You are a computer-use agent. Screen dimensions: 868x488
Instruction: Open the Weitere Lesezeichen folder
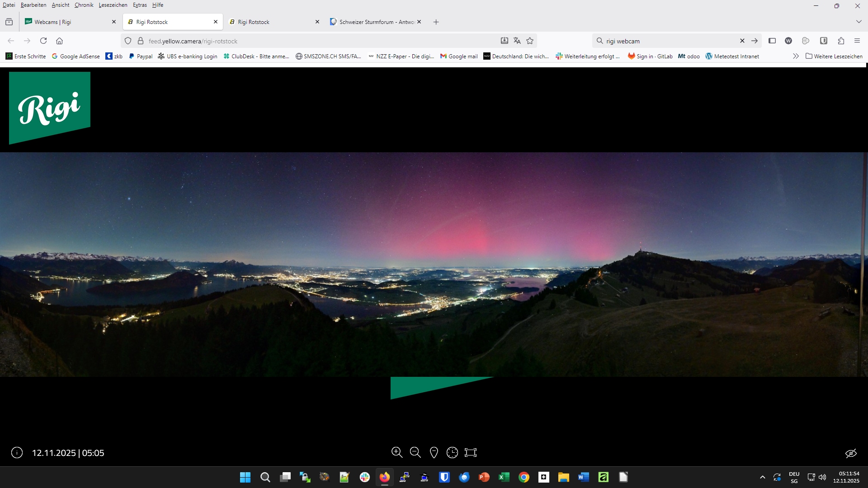834,56
